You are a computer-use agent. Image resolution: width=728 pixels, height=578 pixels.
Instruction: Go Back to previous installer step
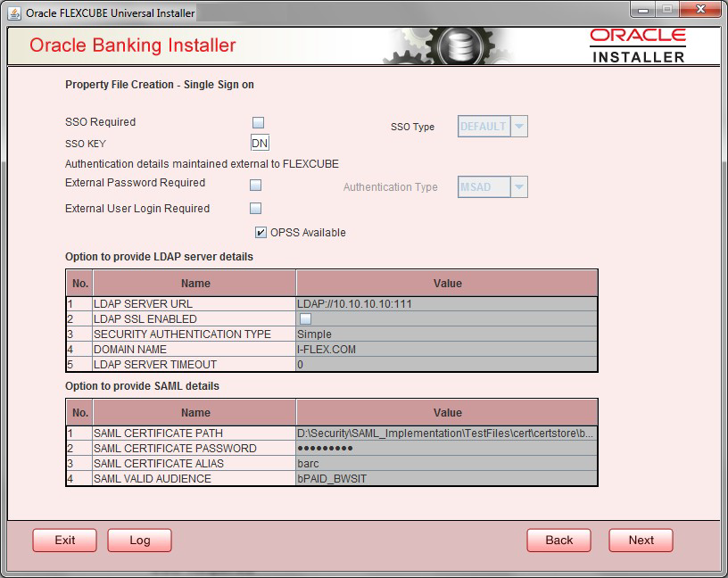559,541
